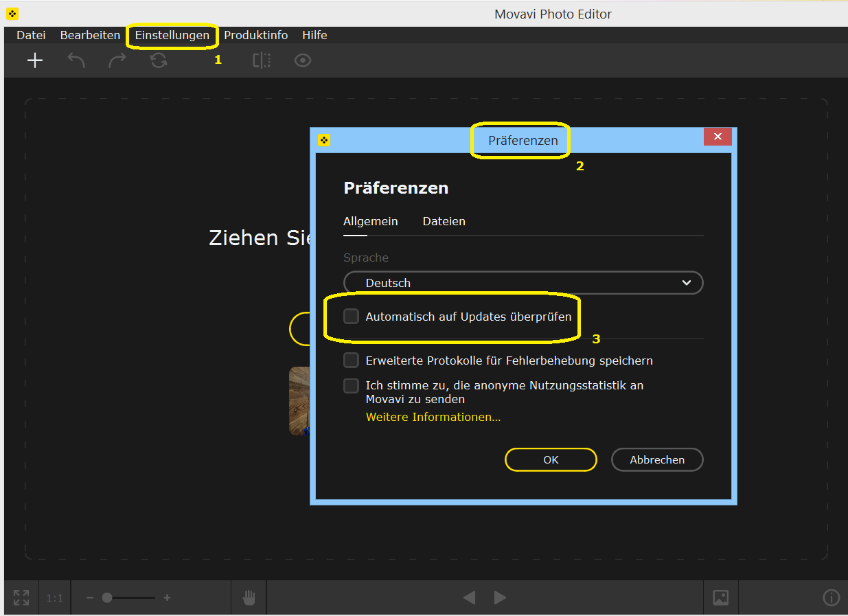
Task: Close the Präferenzen dialog with the red X
Action: pos(718,137)
